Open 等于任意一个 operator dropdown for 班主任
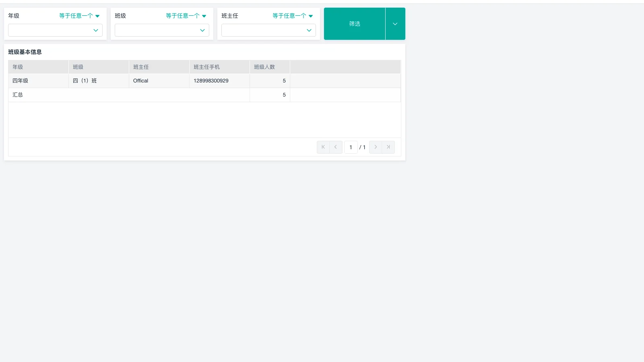 (x=292, y=16)
